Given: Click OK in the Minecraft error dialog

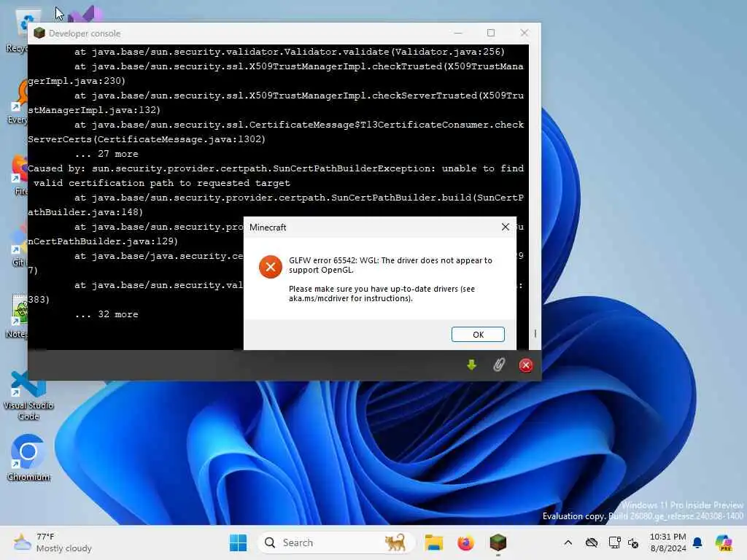Looking at the screenshot, I should coord(478,334).
